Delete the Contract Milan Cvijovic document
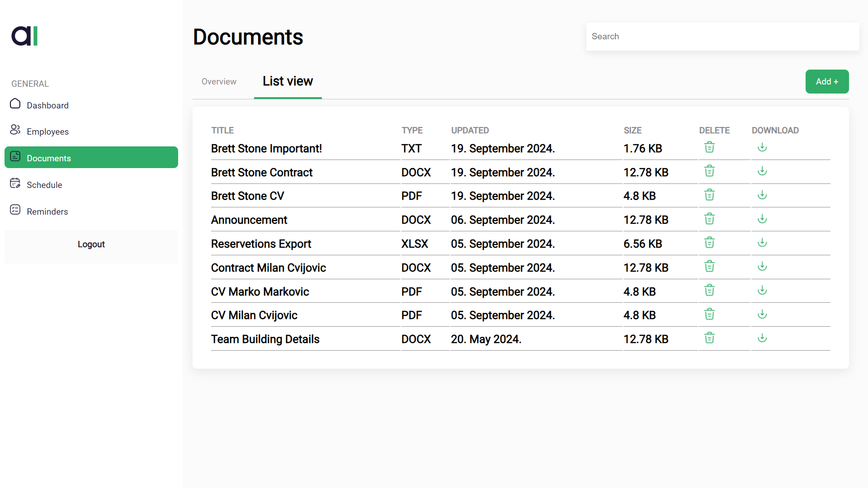The height and width of the screenshot is (488, 868). pyautogui.click(x=709, y=267)
